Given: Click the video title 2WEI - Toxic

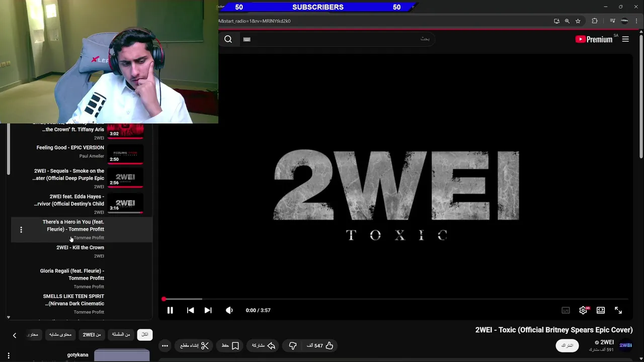Looking at the screenshot, I should (554, 330).
